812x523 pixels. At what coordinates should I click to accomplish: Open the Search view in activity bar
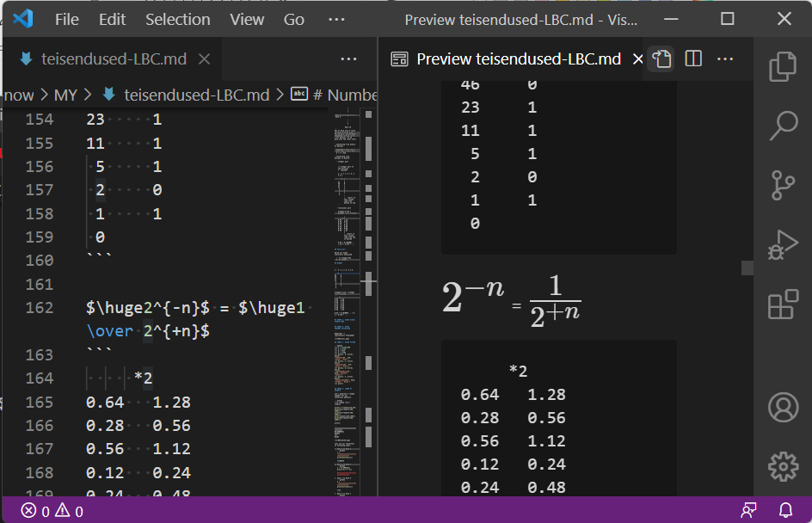coord(783,126)
